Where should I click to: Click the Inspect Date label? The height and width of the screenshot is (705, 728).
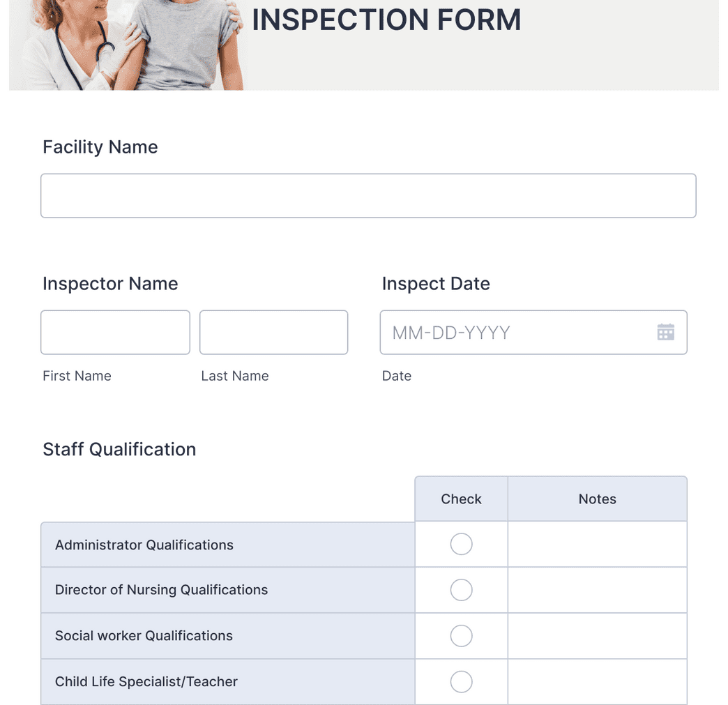pyautogui.click(x=436, y=283)
